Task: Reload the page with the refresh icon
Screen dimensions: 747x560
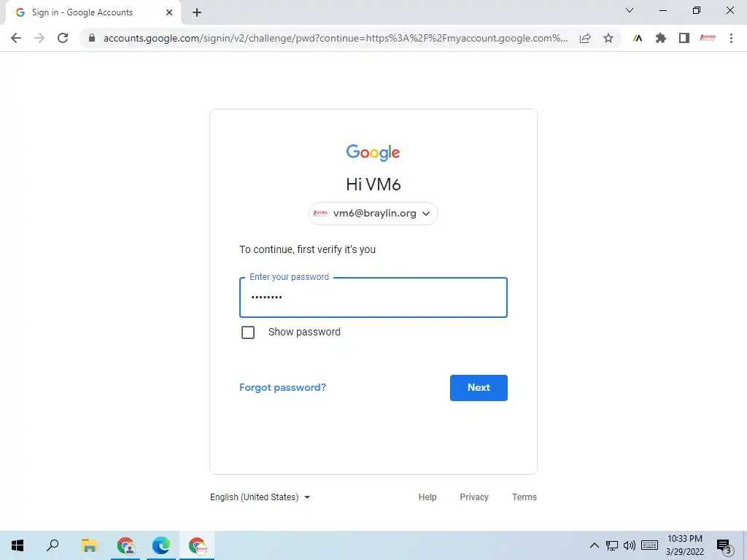Action: click(x=63, y=38)
